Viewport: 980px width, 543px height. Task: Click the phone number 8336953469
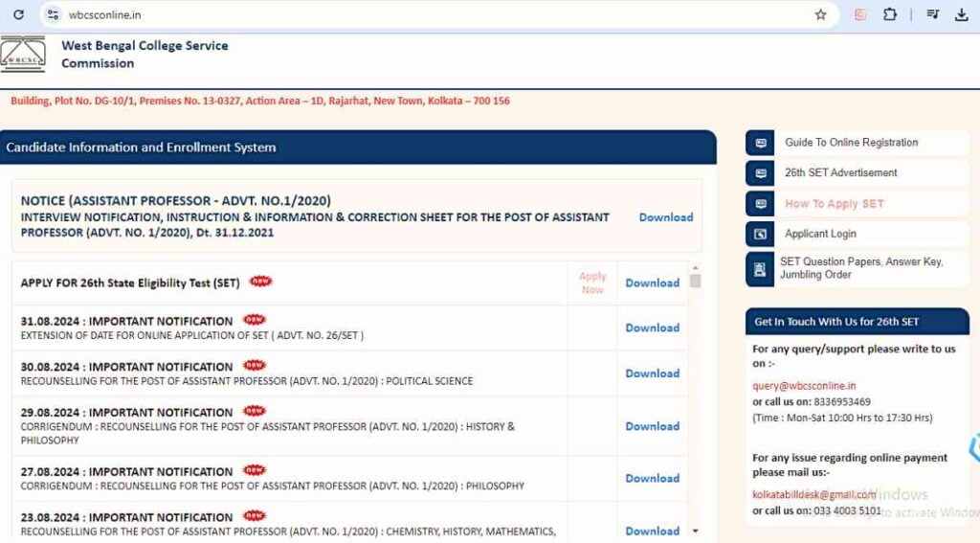click(x=842, y=402)
